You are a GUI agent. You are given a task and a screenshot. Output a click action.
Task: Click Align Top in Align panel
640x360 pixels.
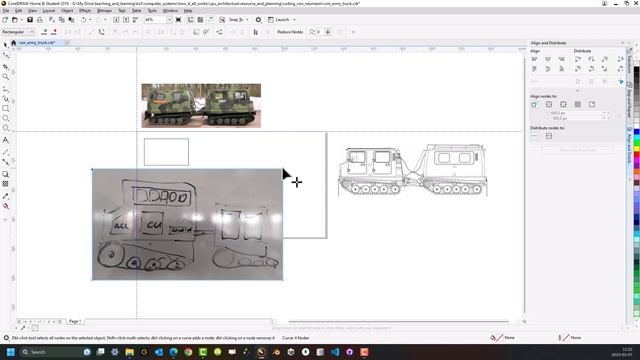click(x=534, y=69)
